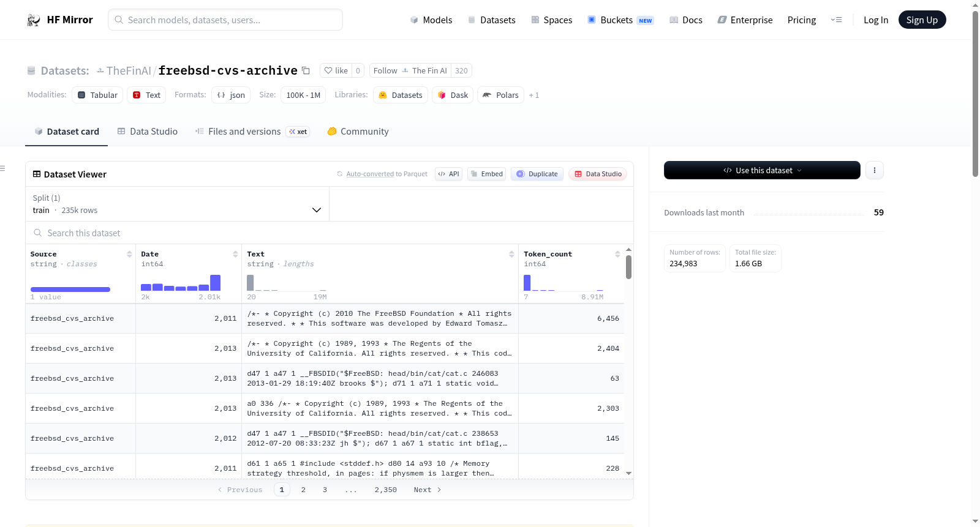Screen dimensions: 980x527
Task: Click the Sign Up button
Action: click(922, 20)
